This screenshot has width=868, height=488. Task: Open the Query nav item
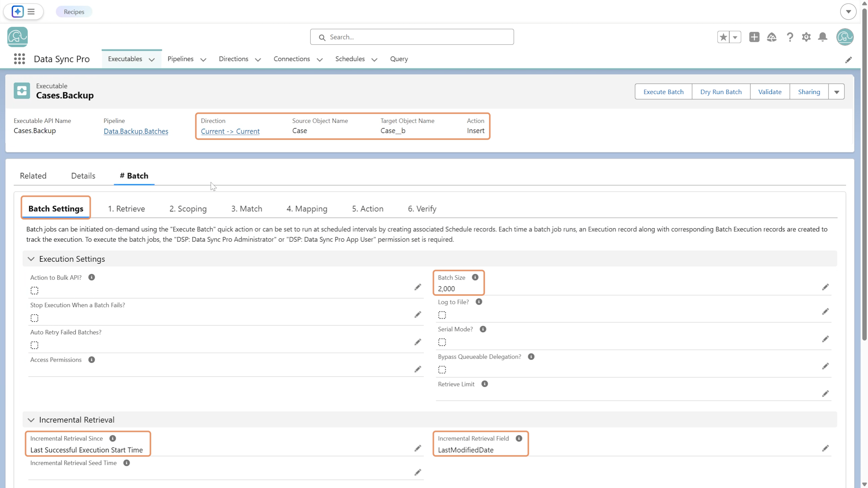399,59
